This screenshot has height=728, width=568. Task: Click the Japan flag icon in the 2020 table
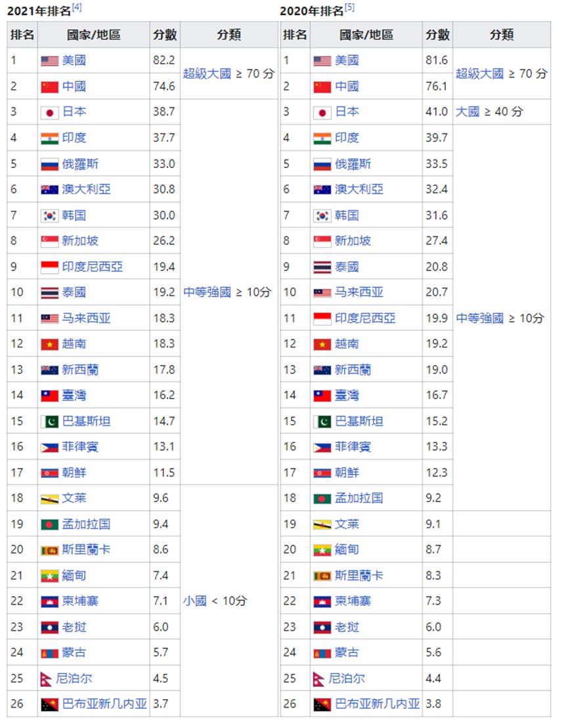[x=323, y=112]
